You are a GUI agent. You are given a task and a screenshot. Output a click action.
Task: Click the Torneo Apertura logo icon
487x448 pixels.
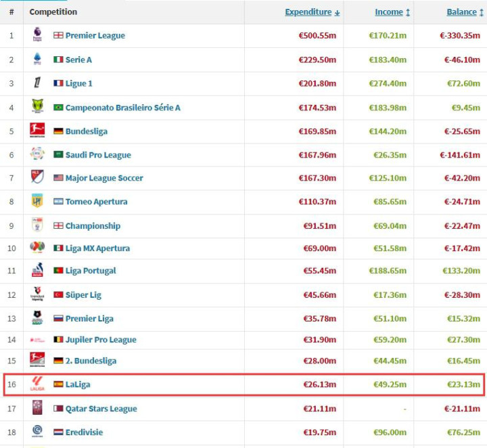pyautogui.click(x=37, y=201)
